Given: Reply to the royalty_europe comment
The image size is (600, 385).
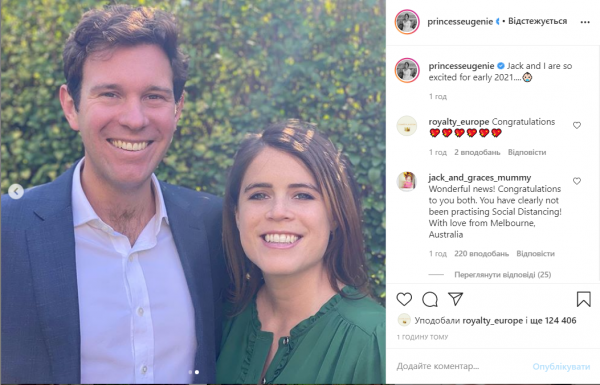Looking at the screenshot, I should click(527, 152).
